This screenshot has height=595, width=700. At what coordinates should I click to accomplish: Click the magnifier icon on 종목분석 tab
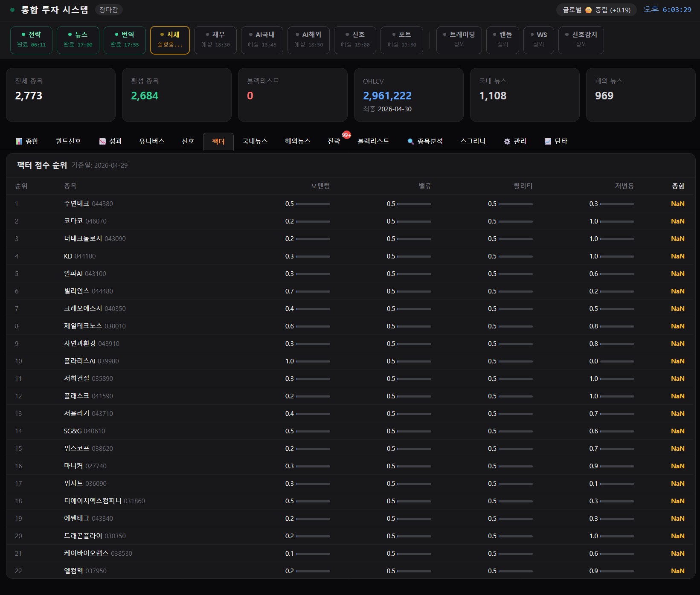click(x=410, y=141)
